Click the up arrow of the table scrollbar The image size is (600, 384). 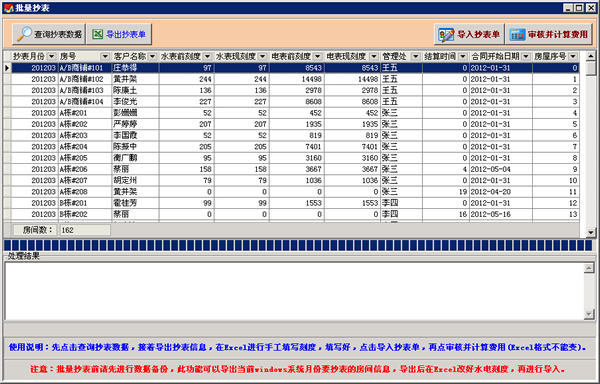(x=591, y=56)
